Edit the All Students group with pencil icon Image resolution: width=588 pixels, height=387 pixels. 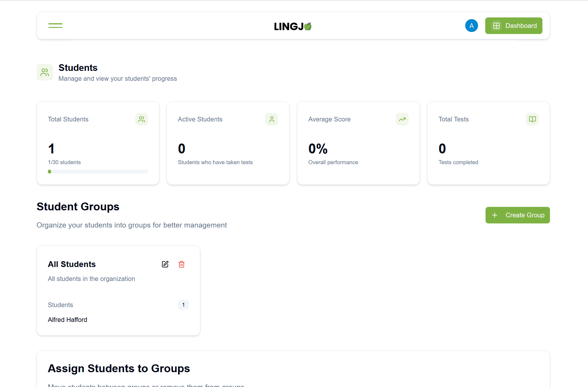165,264
